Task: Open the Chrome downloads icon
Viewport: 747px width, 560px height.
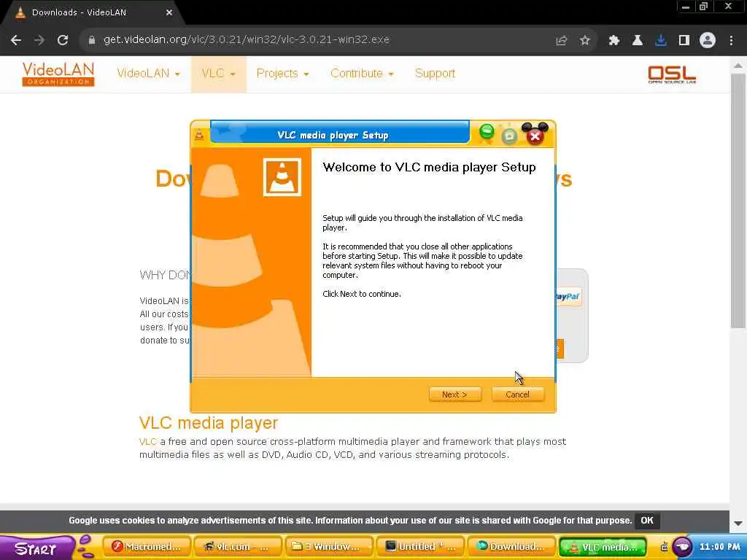Action: (x=660, y=41)
